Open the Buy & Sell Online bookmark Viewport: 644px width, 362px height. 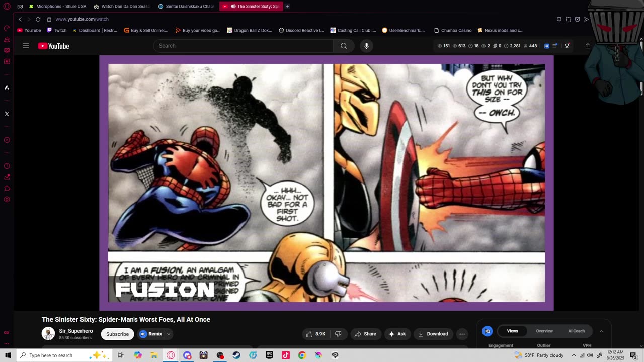click(x=146, y=30)
